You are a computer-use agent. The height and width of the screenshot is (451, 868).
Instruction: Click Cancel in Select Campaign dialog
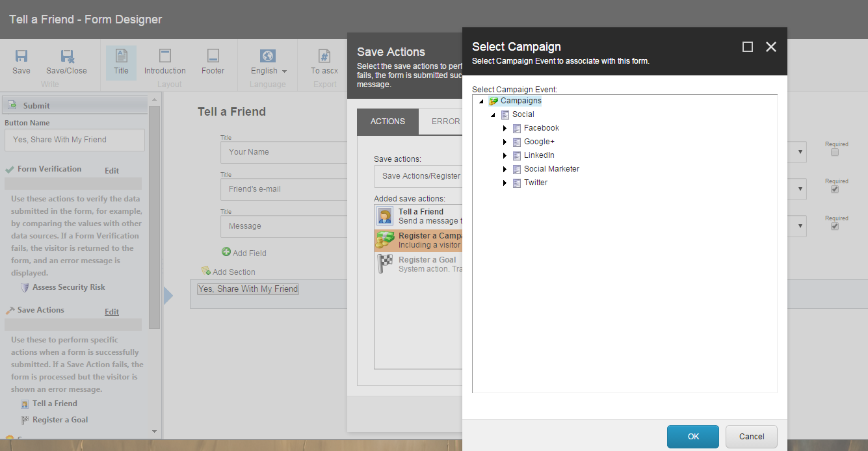(x=751, y=436)
